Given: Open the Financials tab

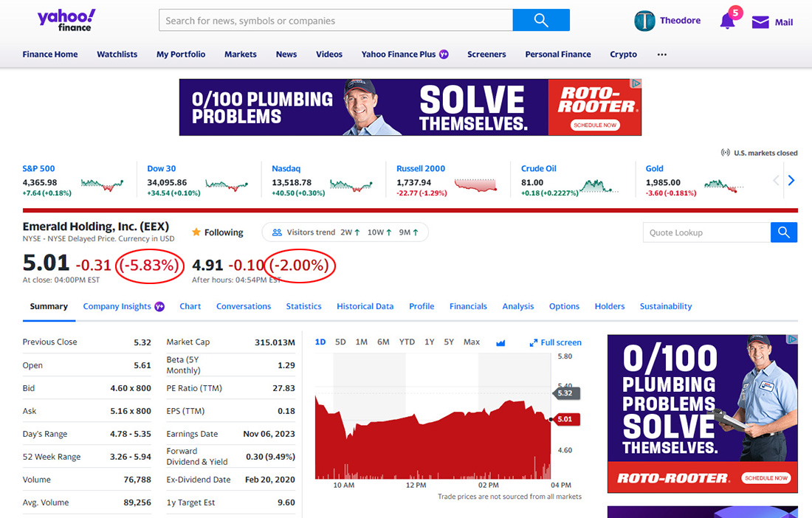Looking at the screenshot, I should point(468,306).
